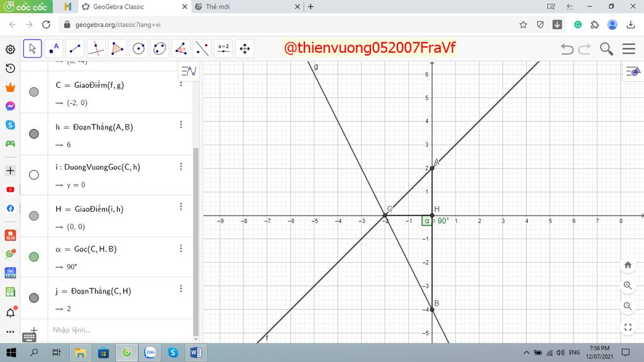Viewport: 644px width, 362px height.
Task: Open browser extensions puzzle icon
Action: click(595, 25)
